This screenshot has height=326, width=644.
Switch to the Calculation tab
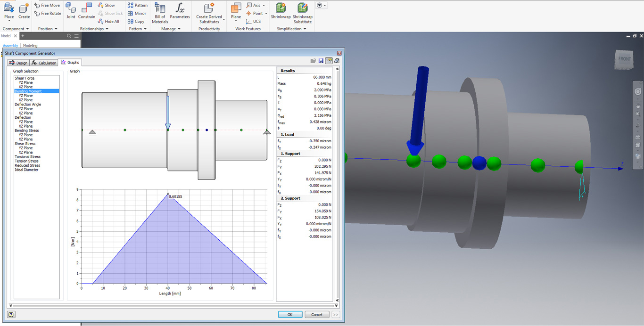coord(44,63)
